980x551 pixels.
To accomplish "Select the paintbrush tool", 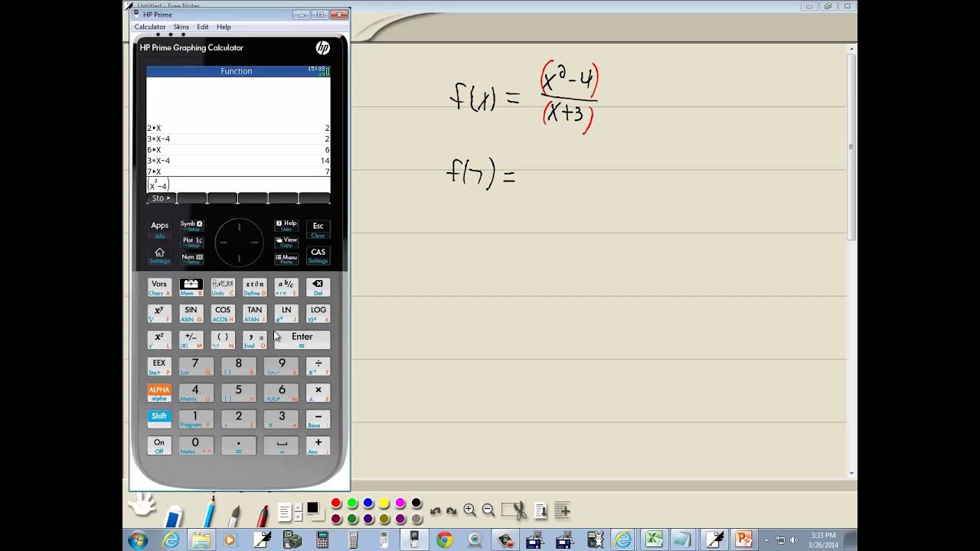I will 234,515.
